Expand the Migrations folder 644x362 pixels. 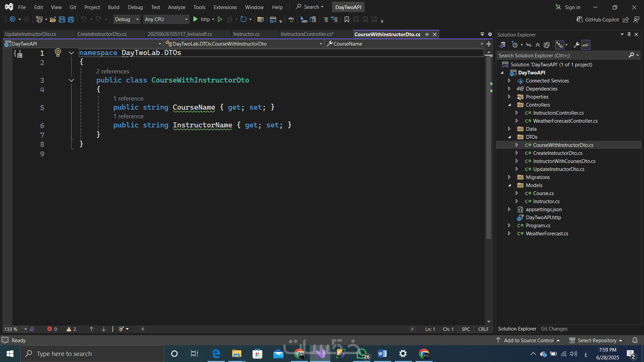point(509,177)
